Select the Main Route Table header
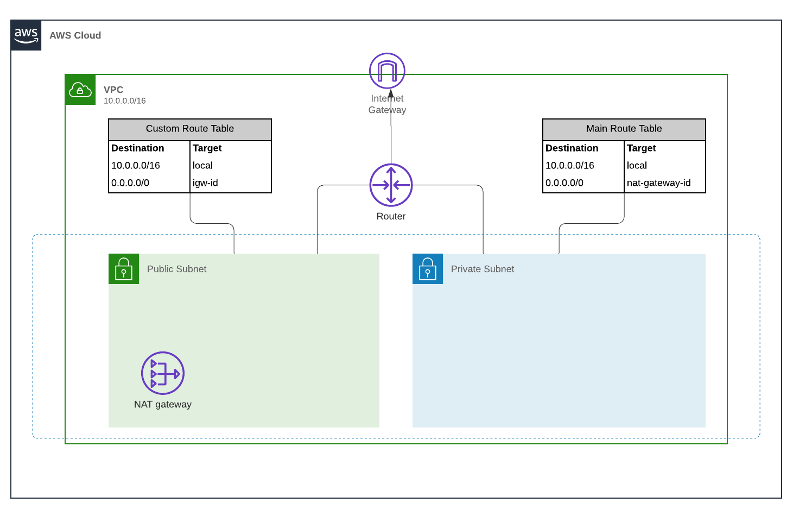Screen dimensions: 812x528 [624, 130]
